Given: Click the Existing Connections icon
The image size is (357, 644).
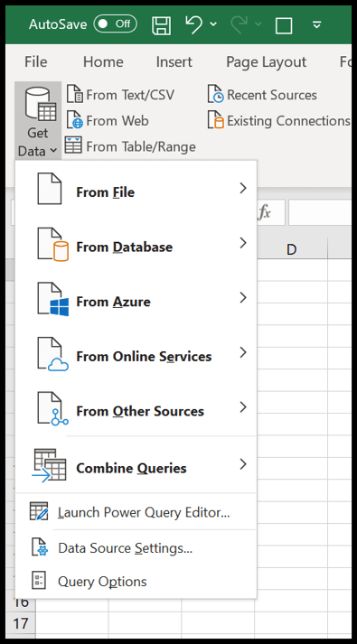Looking at the screenshot, I should tap(215, 120).
